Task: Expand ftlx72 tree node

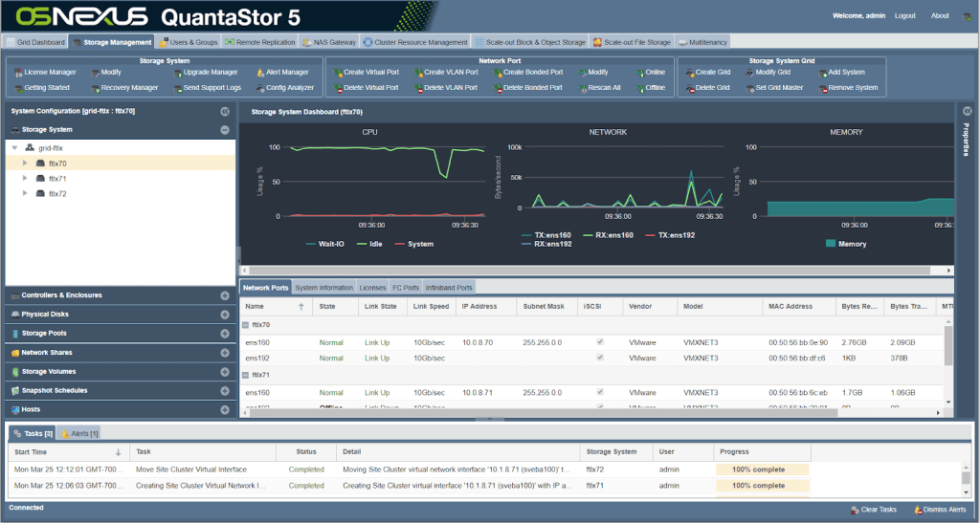Action: tap(25, 193)
